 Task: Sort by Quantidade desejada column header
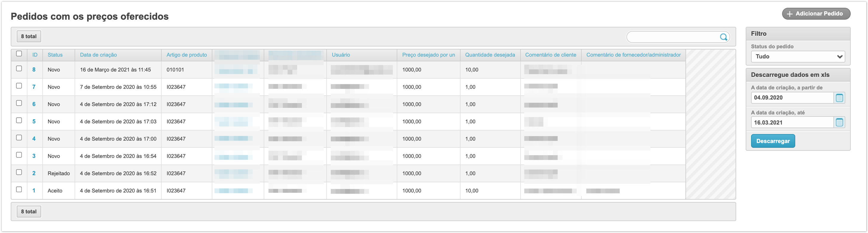[490, 55]
